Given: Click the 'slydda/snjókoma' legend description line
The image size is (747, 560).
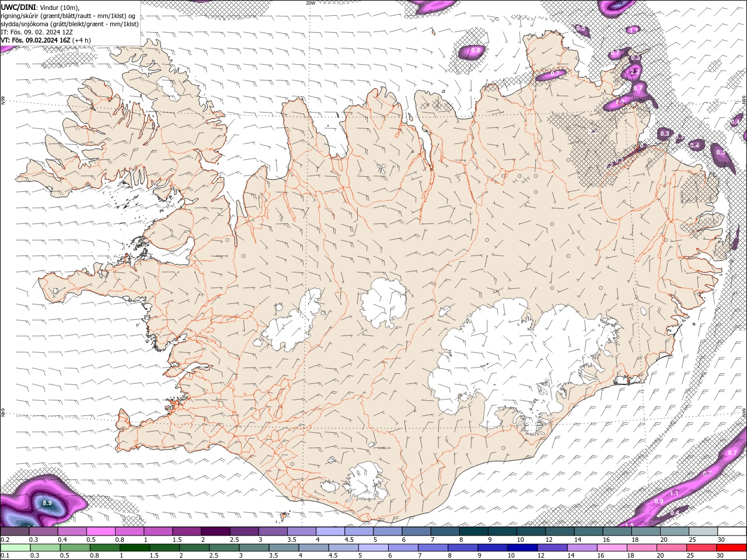Looking at the screenshot, I should click(x=70, y=24).
